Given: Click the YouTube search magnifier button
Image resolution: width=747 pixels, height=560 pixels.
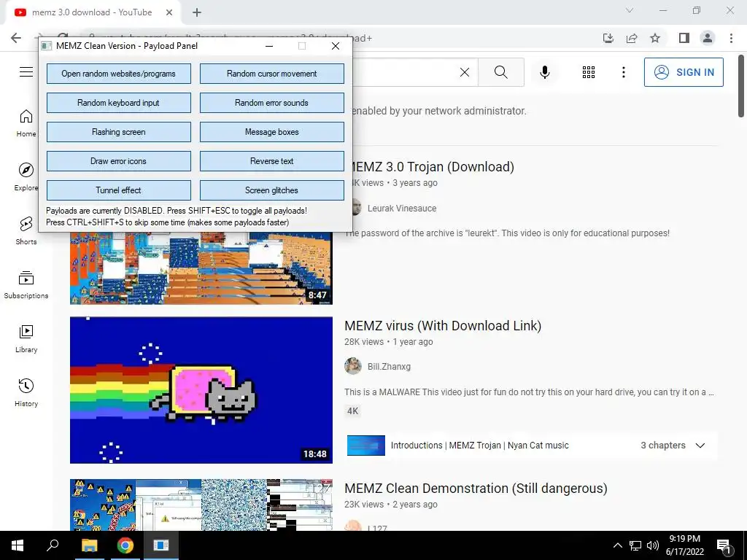Looking at the screenshot, I should [500, 72].
